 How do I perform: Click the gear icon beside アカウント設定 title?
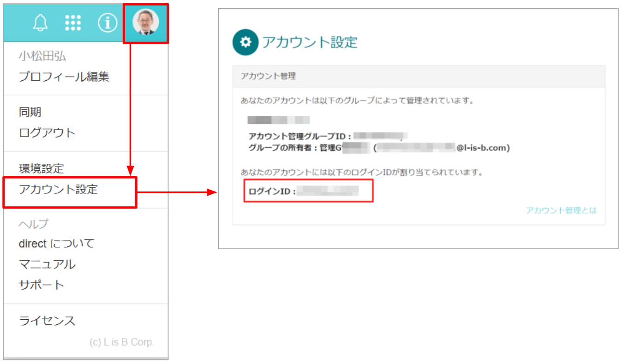pos(245,42)
